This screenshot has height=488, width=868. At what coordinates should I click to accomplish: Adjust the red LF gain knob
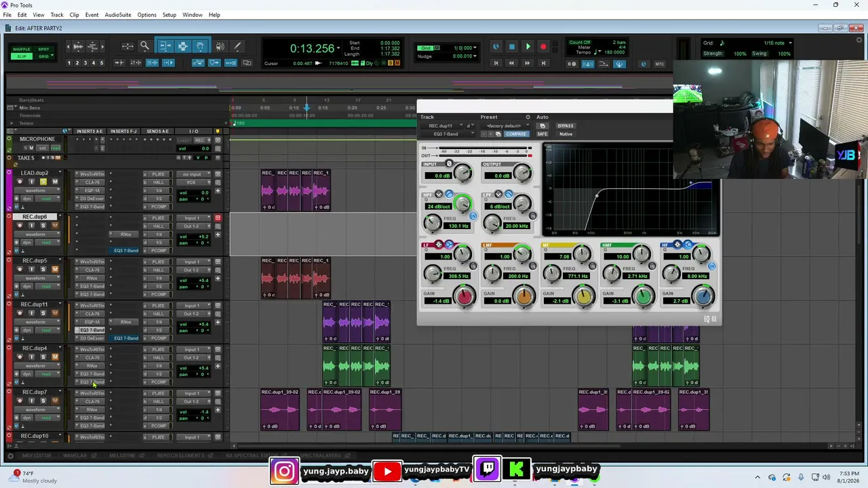(x=465, y=296)
